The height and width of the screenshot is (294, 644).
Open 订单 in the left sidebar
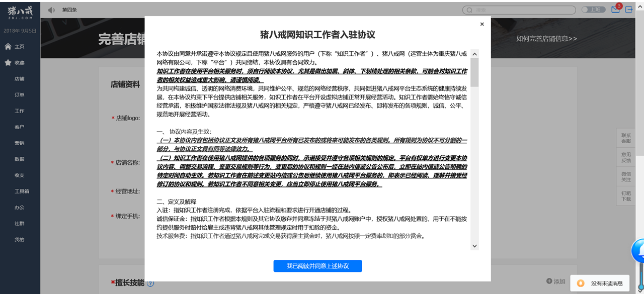pyautogui.click(x=20, y=95)
